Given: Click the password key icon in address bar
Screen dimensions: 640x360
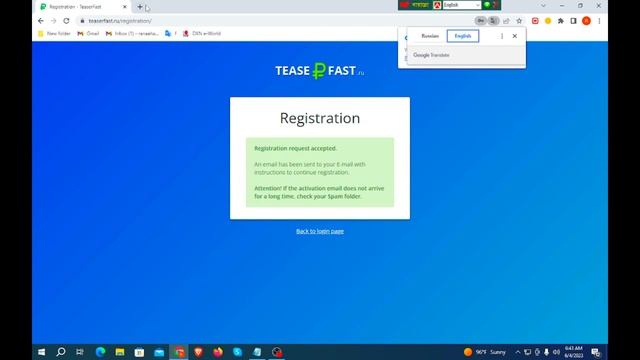Looking at the screenshot, I should [x=481, y=21].
